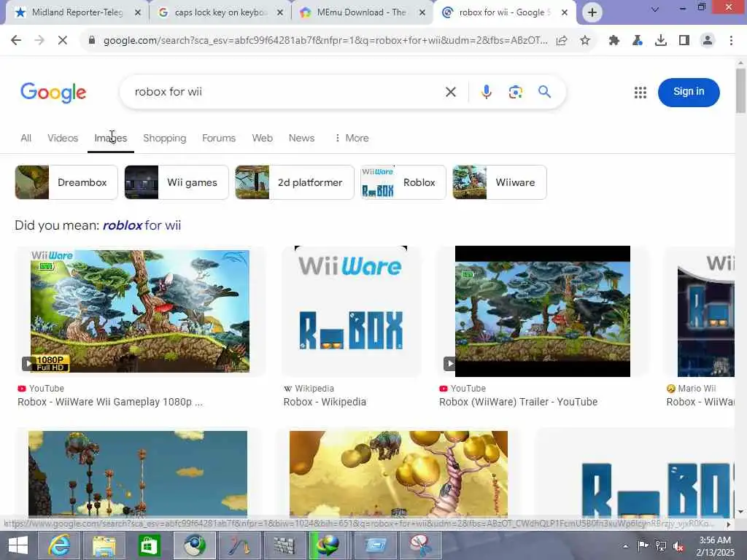747x560 pixels.
Task: Filter by the Wiiware chip
Action: click(x=499, y=182)
